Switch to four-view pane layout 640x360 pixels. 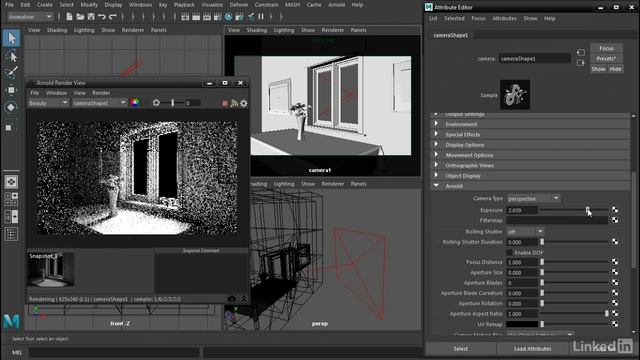coord(11,200)
